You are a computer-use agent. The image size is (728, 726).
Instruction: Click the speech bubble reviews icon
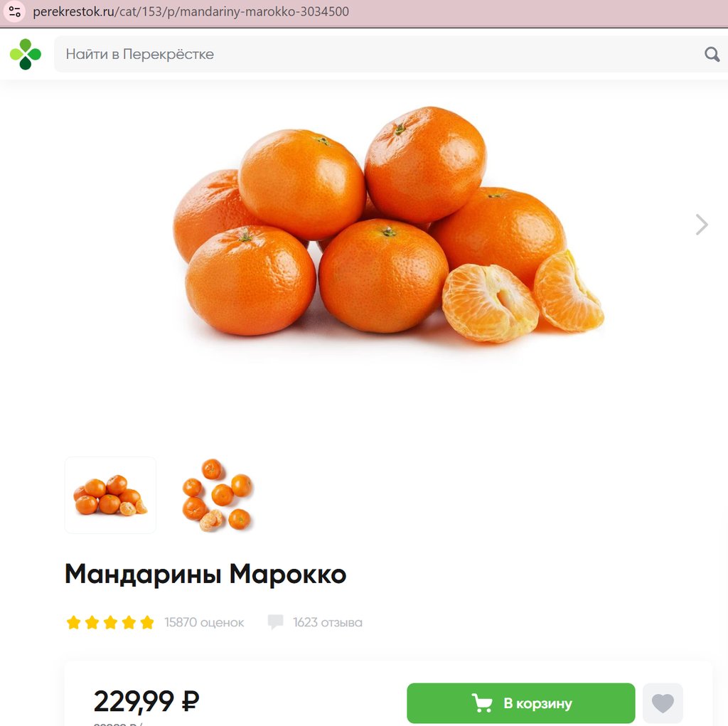(275, 621)
